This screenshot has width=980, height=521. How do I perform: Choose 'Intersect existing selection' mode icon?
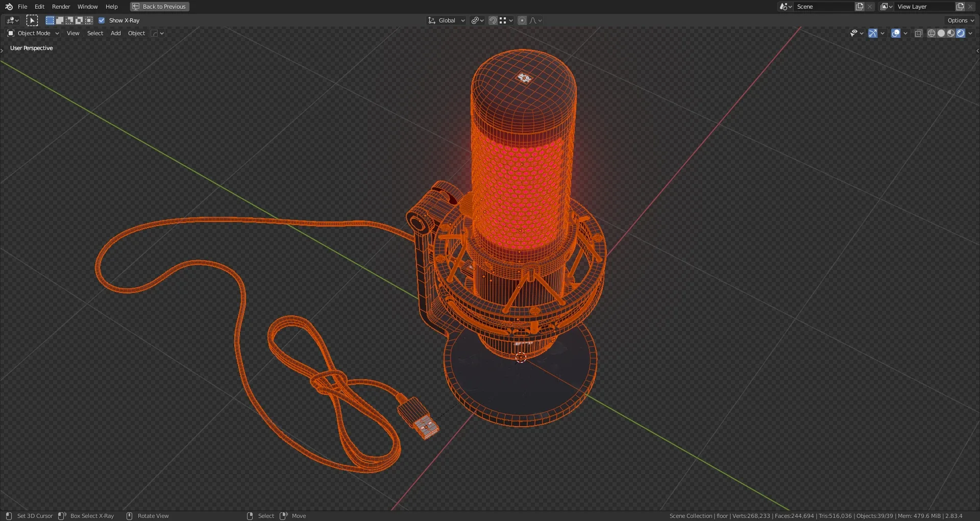pos(89,20)
